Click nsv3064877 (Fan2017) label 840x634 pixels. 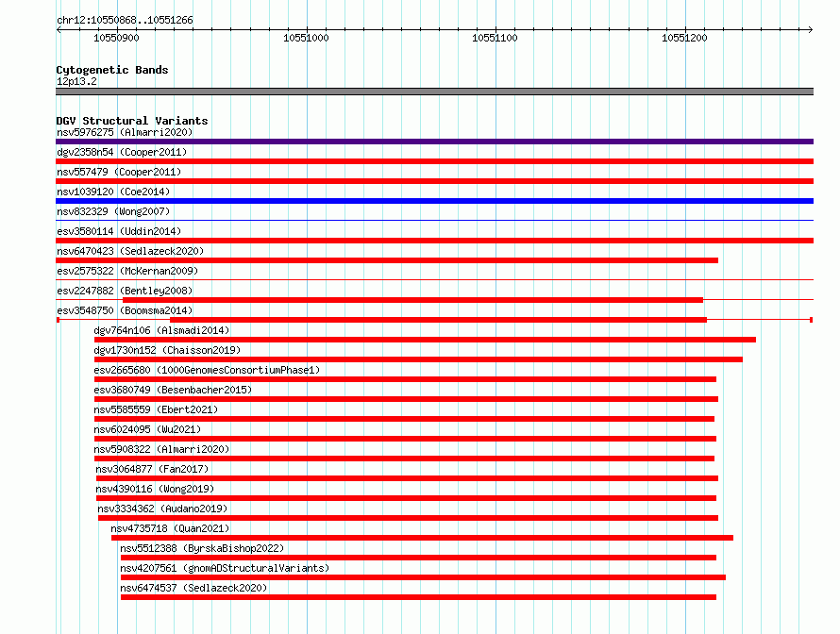pyautogui.click(x=152, y=469)
